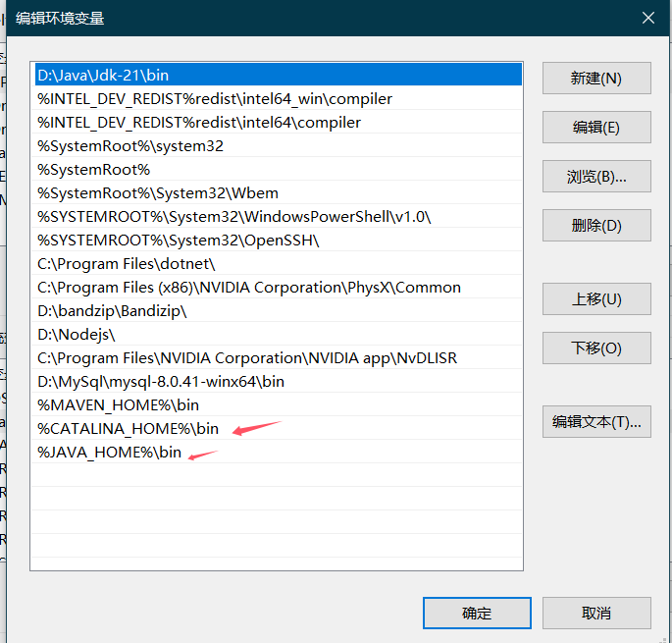Pick the mysql-8.0.41-winx64 bin path
The width and height of the screenshot is (672, 643).
(x=161, y=381)
